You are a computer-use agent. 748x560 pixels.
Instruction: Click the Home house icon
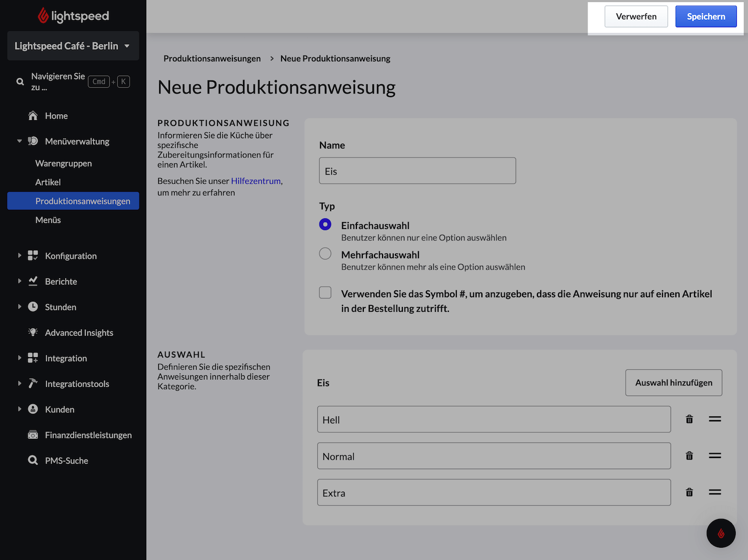pos(33,115)
